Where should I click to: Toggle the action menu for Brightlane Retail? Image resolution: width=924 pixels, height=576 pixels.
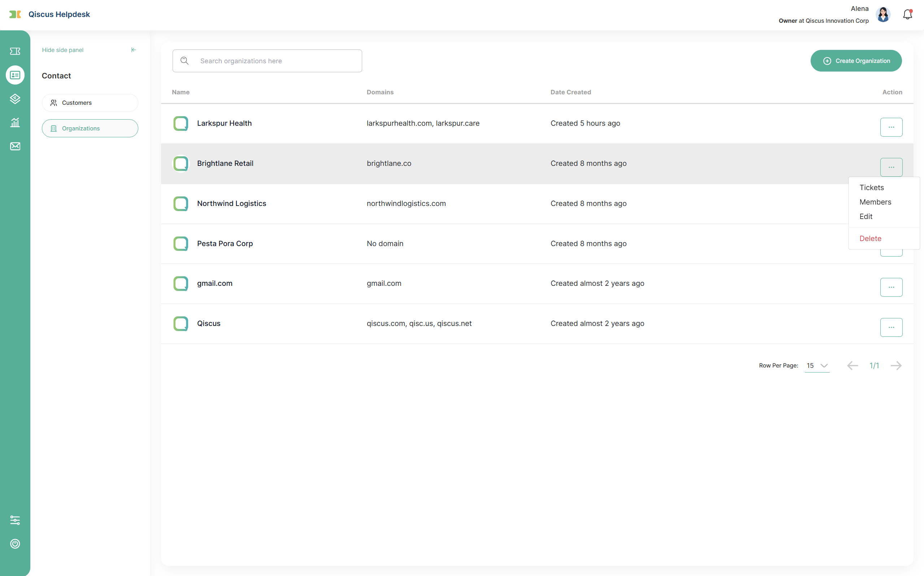(x=891, y=167)
